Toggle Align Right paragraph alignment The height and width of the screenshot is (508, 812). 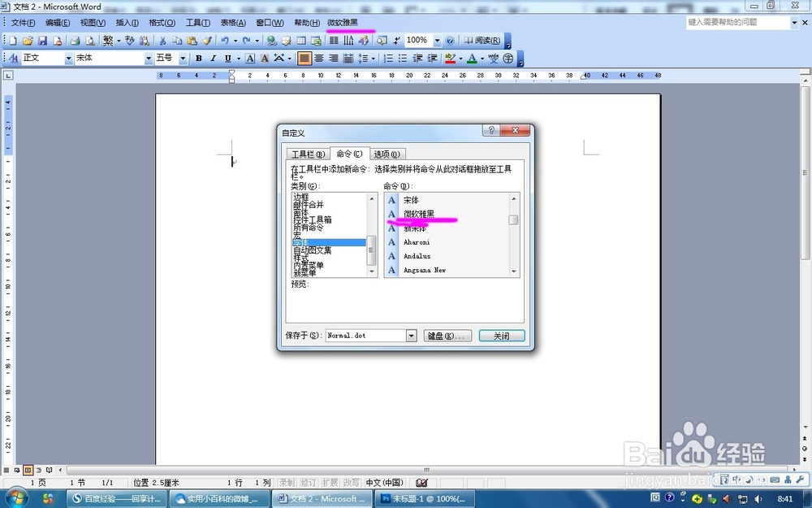coord(334,58)
